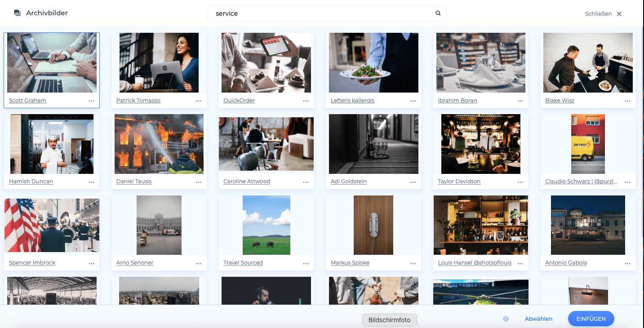Expand options menu for Taylor Davidson photo
The height and width of the screenshot is (328, 644).
(520, 182)
